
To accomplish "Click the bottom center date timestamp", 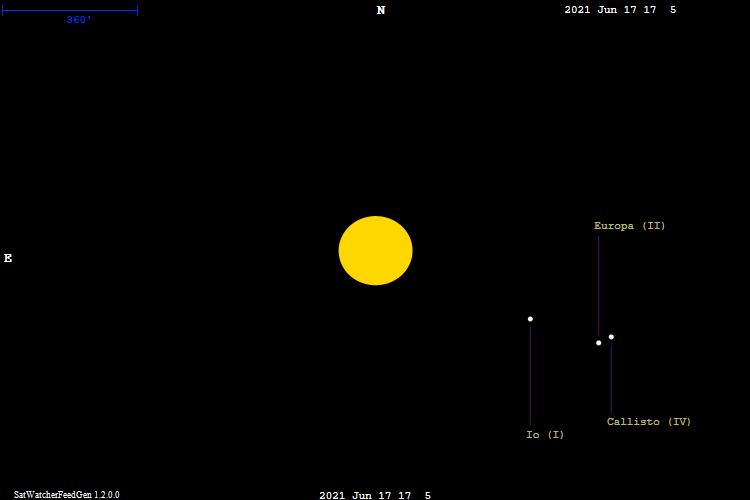I will (x=375, y=495).
